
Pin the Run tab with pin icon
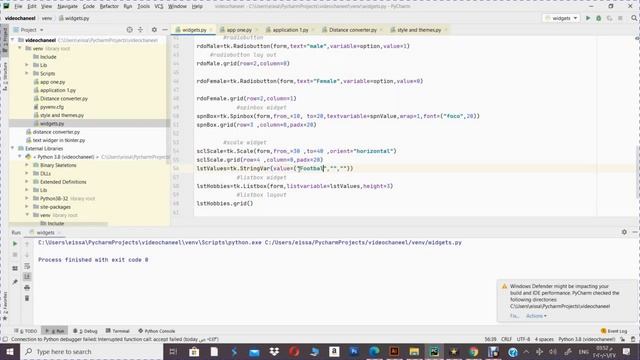pyautogui.click(x=15, y=282)
